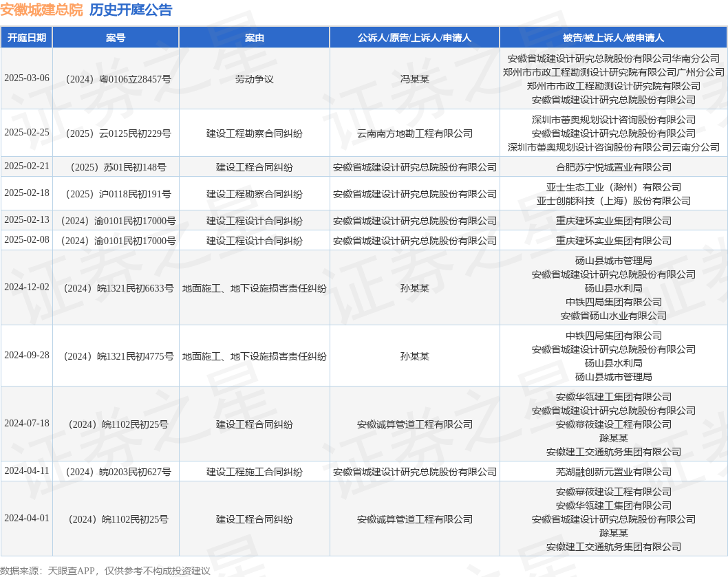Click plaintiff 冯某某
The image size is (728, 577).
coord(415,79)
